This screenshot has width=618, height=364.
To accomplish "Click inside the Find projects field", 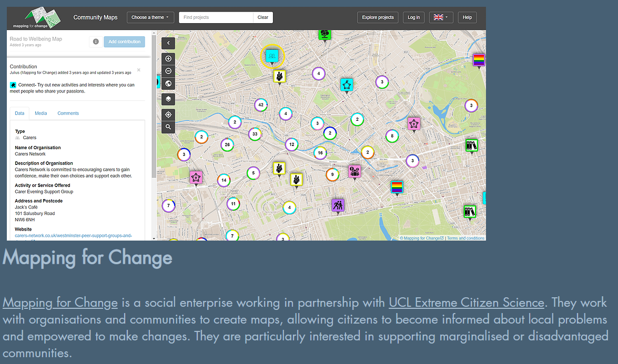I will coord(216,17).
